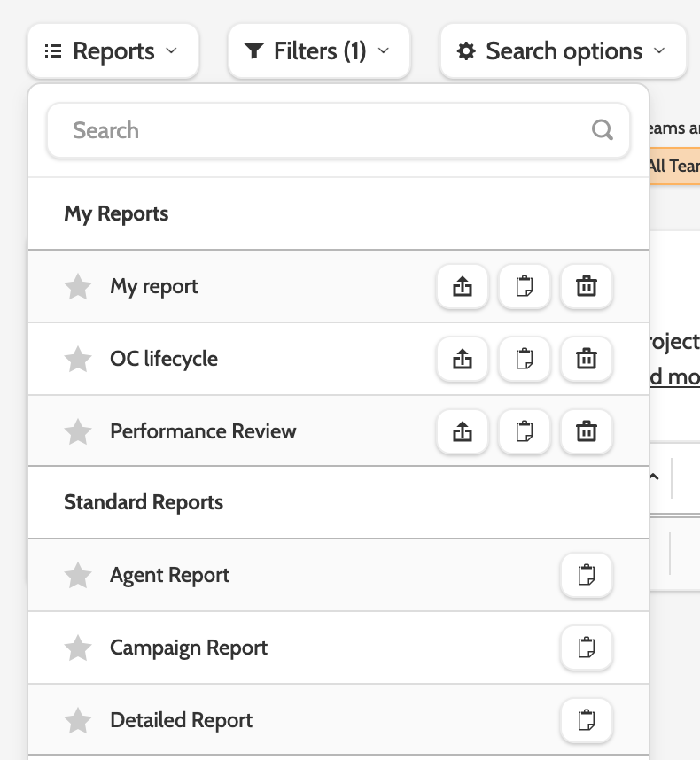Image resolution: width=700 pixels, height=760 pixels.
Task: Mark Agent Report as favorite
Action: [x=79, y=575]
